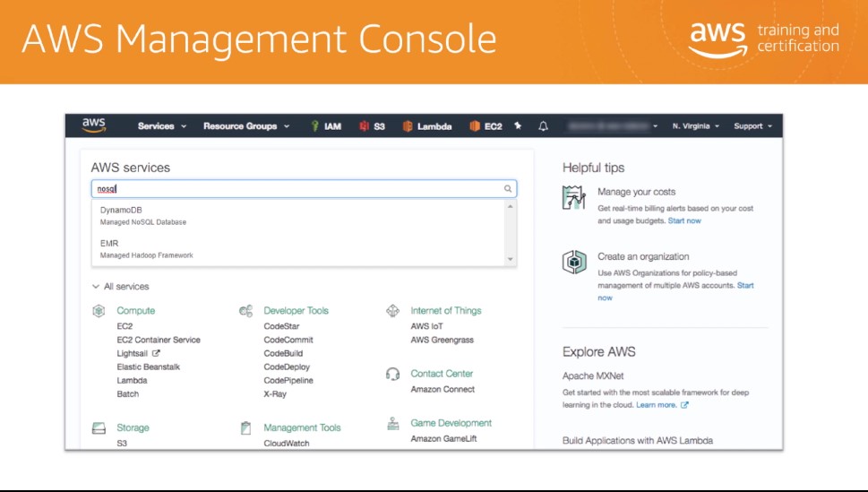This screenshot has height=492, width=868.
Task: Open CodeBuild service
Action: (283, 353)
